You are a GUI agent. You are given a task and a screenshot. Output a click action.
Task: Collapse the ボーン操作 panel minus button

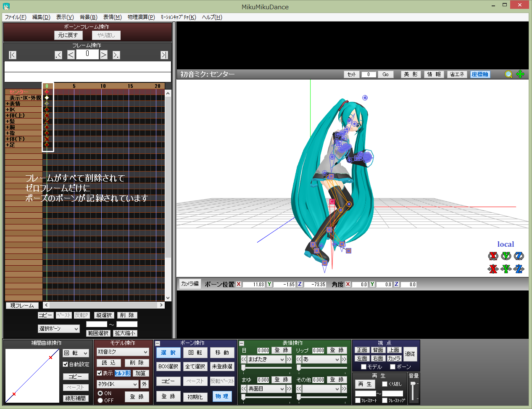(x=158, y=343)
